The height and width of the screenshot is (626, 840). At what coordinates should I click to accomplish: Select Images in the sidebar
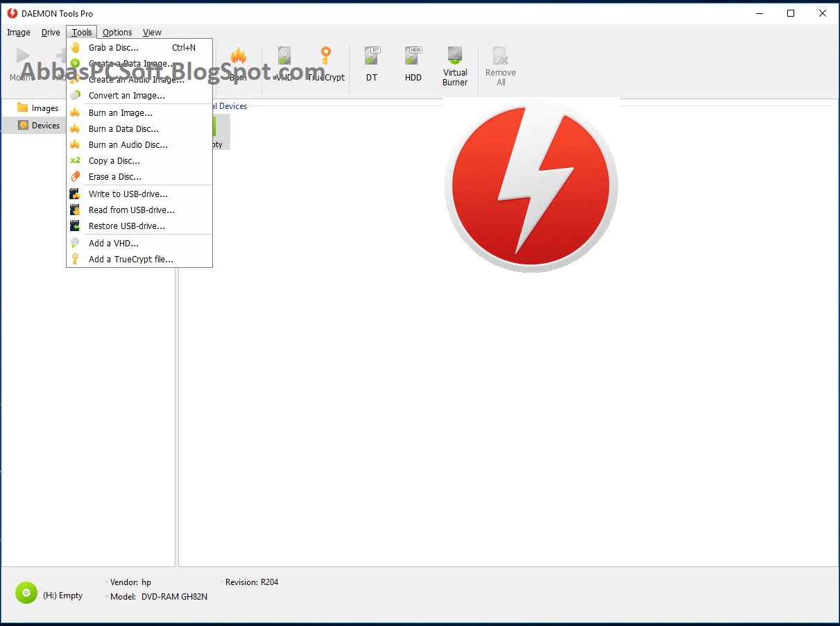[x=38, y=108]
